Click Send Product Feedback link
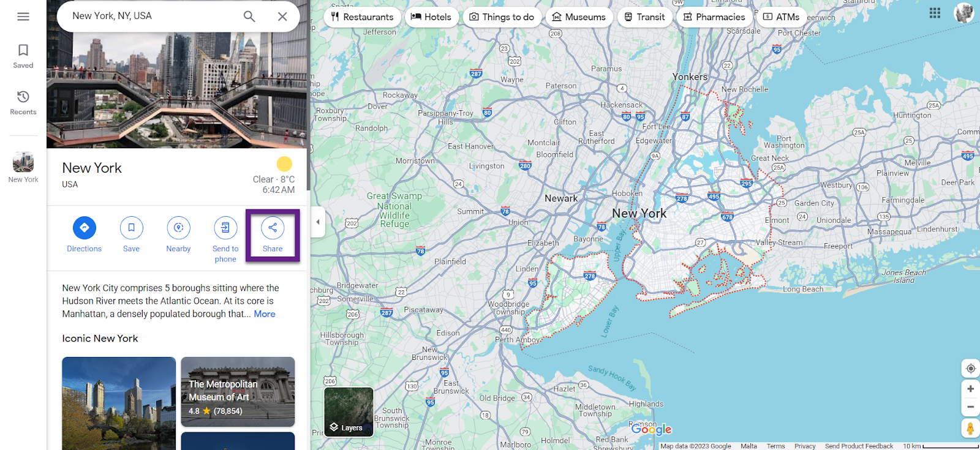This screenshot has height=450, width=980. (x=859, y=446)
